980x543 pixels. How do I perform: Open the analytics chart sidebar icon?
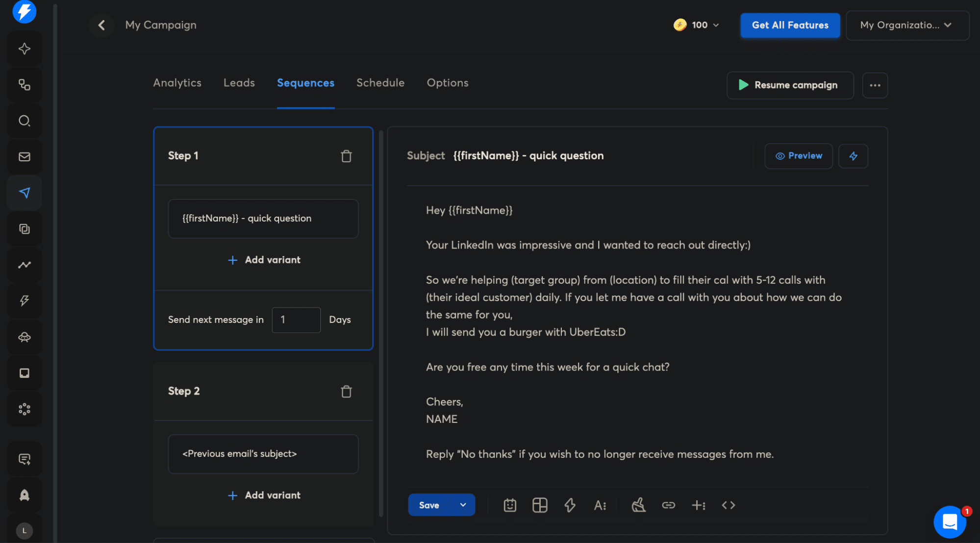tap(25, 265)
